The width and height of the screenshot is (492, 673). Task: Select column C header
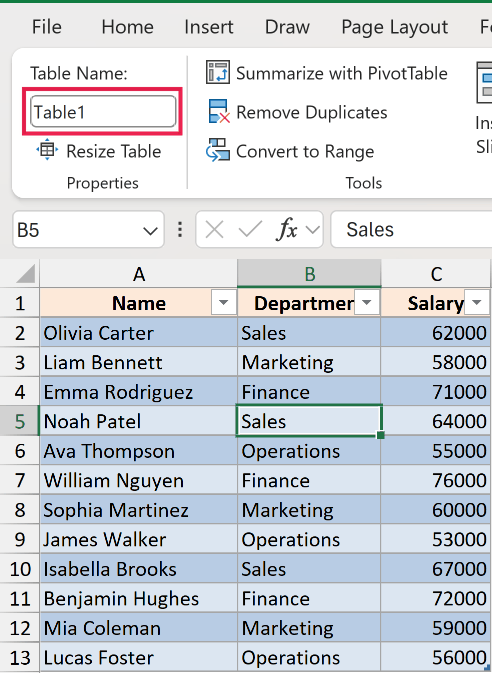(x=436, y=274)
